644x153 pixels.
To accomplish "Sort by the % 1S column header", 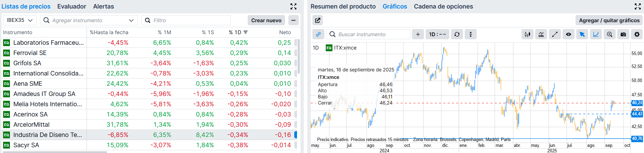I will pos(208,32).
